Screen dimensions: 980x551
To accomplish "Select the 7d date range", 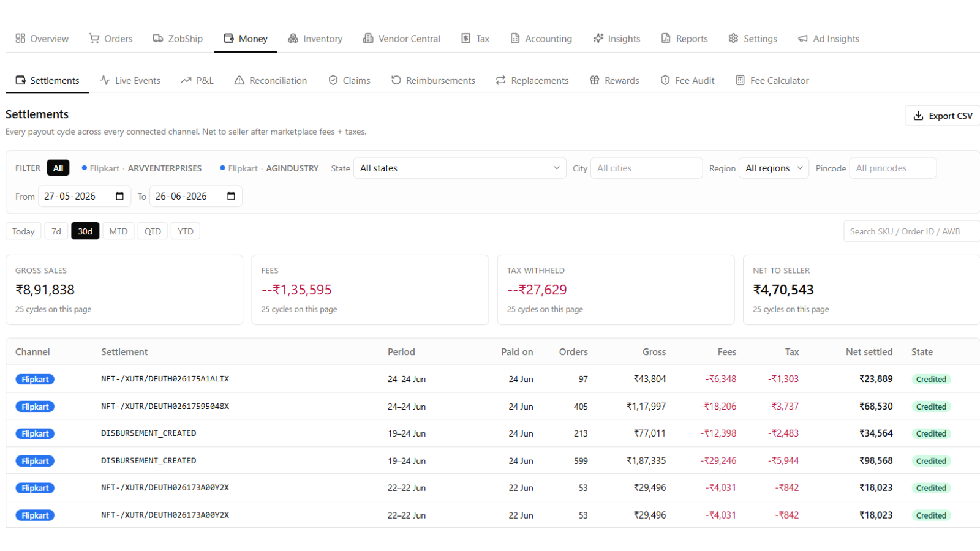I will pyautogui.click(x=56, y=231).
